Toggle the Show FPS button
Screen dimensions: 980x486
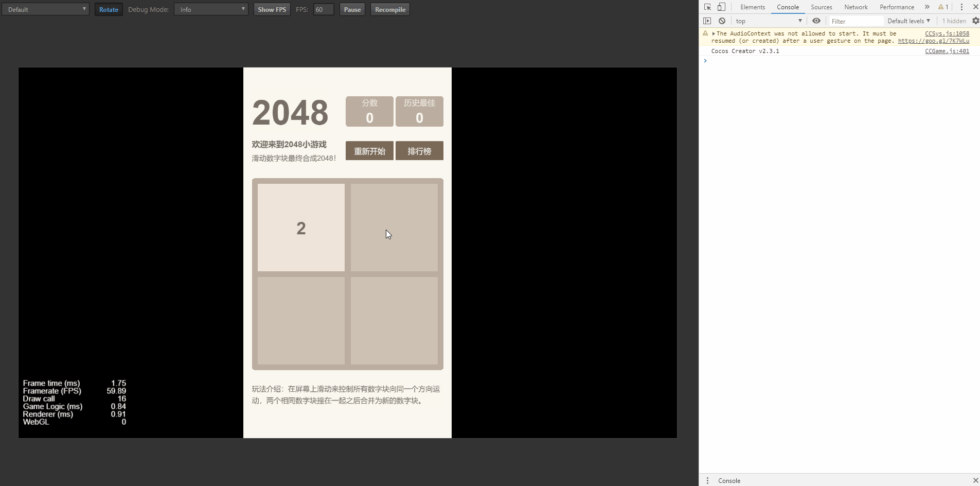click(x=272, y=9)
